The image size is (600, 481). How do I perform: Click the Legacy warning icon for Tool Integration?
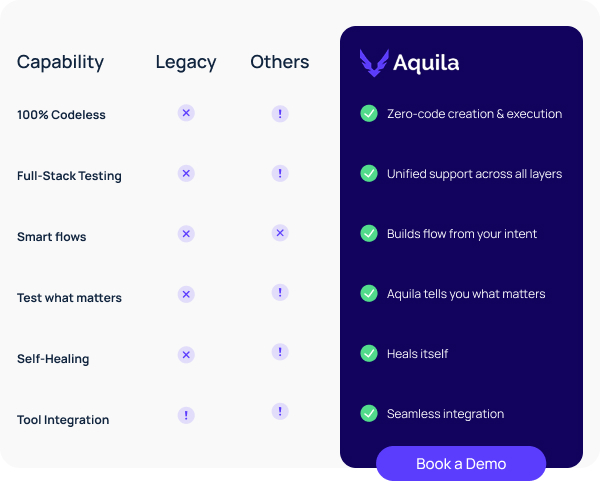[186, 414]
